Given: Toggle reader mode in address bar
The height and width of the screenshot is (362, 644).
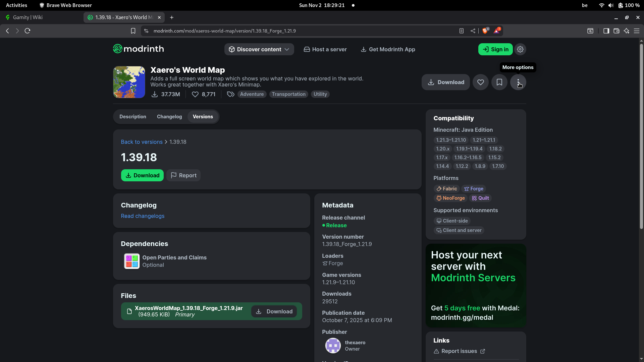Looking at the screenshot, I should (461, 31).
